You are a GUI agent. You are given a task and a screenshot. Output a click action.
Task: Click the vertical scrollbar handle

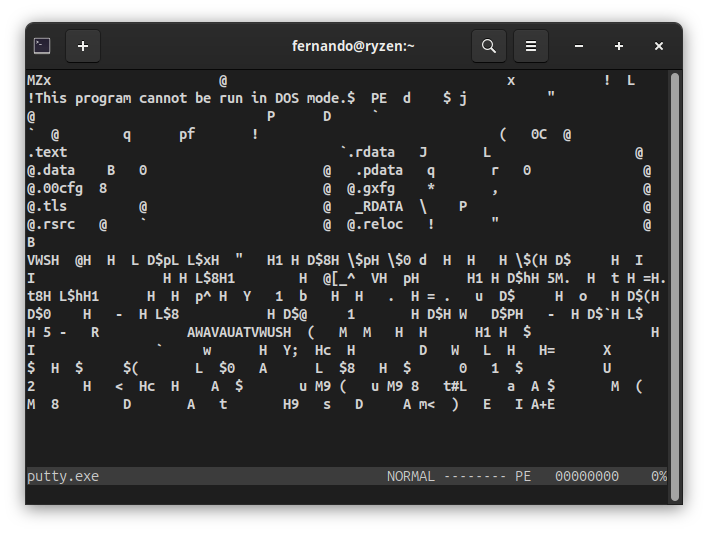tap(675, 286)
